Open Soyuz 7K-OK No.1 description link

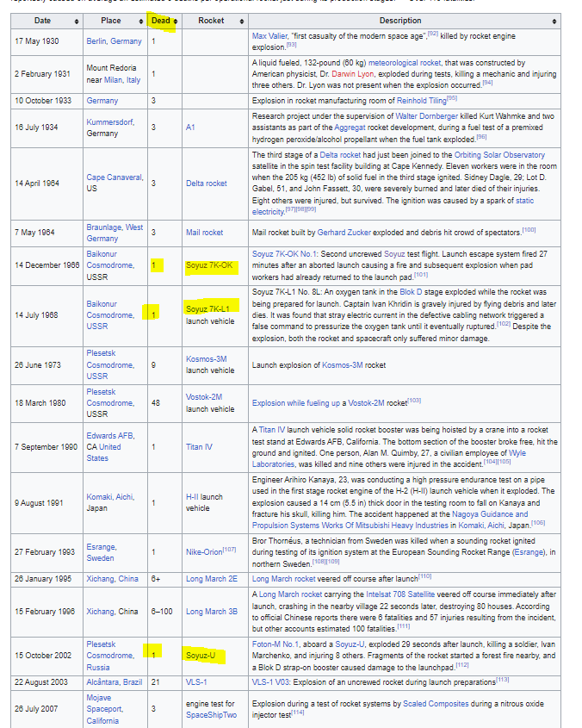click(x=284, y=254)
